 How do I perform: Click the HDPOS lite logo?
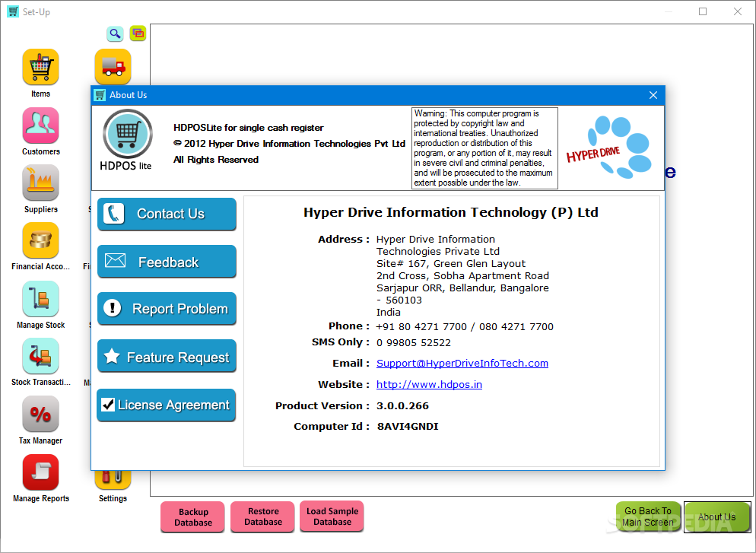click(x=127, y=140)
